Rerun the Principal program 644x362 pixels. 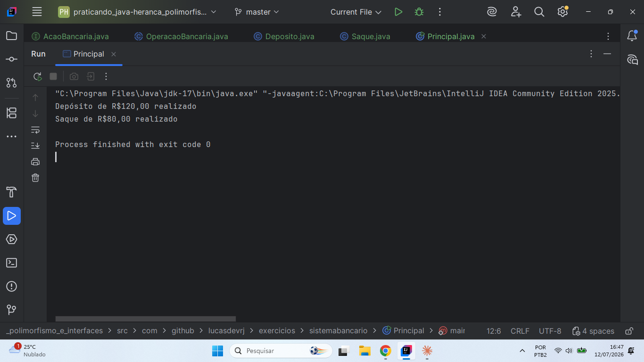37,76
